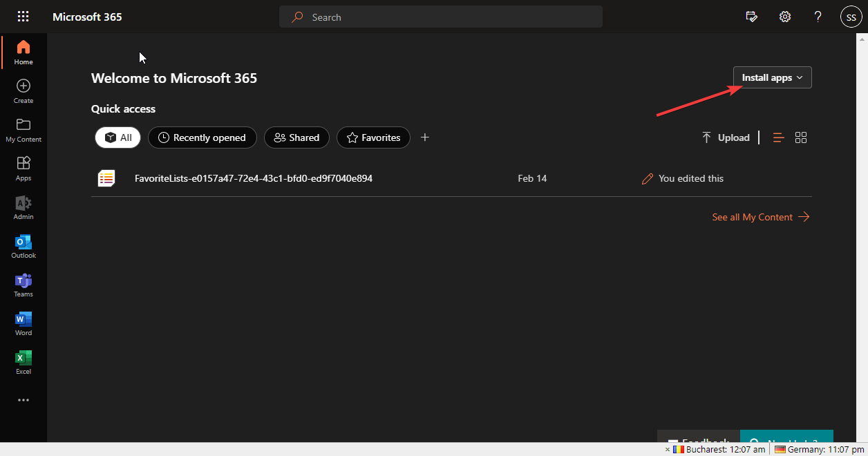868x456 pixels.
Task: Click the You edited this activity
Action: [683, 178]
